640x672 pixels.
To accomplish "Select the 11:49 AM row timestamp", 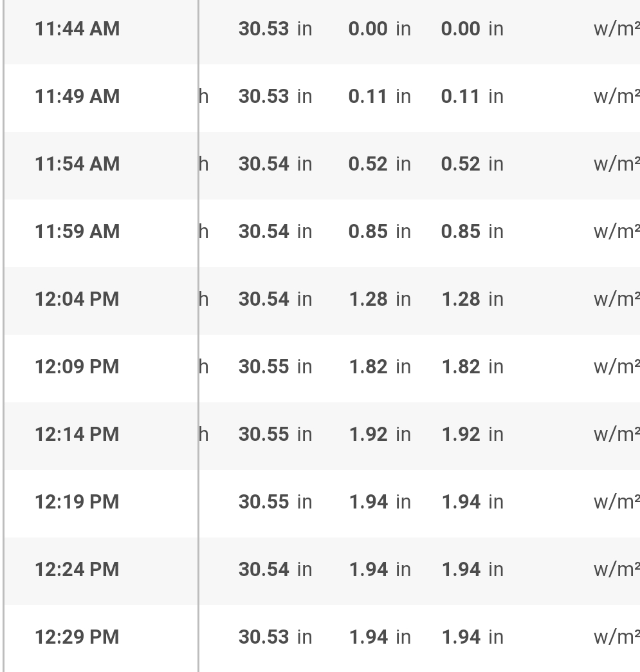I will 77,97.
